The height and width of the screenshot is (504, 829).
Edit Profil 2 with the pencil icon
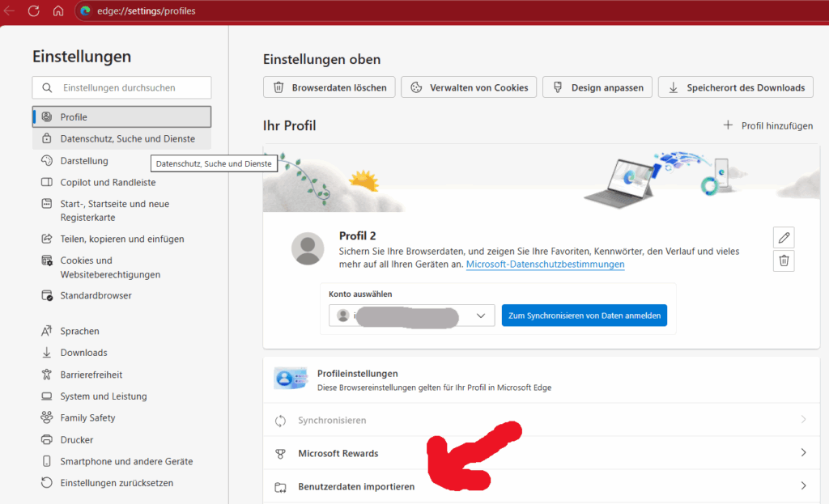[x=784, y=238]
